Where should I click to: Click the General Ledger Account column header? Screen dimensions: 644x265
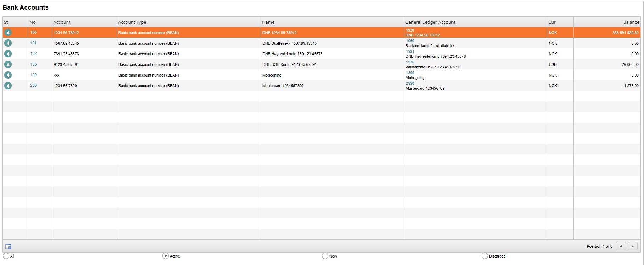430,22
